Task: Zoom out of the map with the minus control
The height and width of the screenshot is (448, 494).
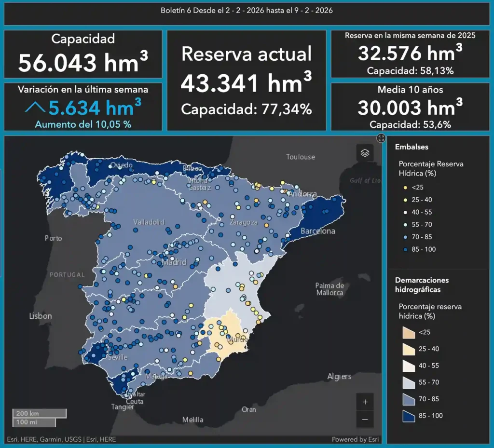Action: point(365,419)
